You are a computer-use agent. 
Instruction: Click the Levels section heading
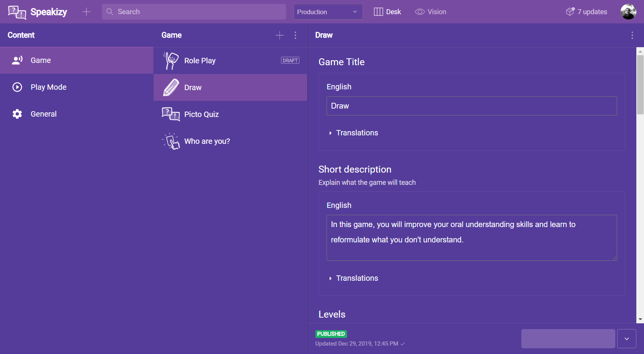tap(332, 314)
